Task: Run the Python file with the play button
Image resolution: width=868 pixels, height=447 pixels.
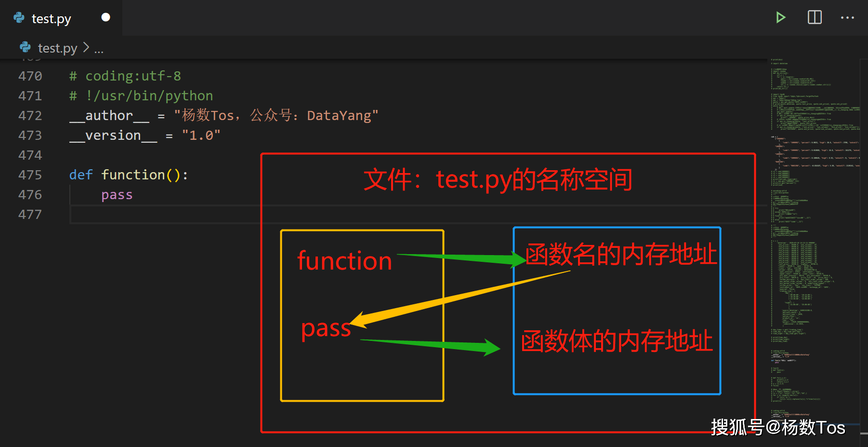Action: [x=780, y=18]
